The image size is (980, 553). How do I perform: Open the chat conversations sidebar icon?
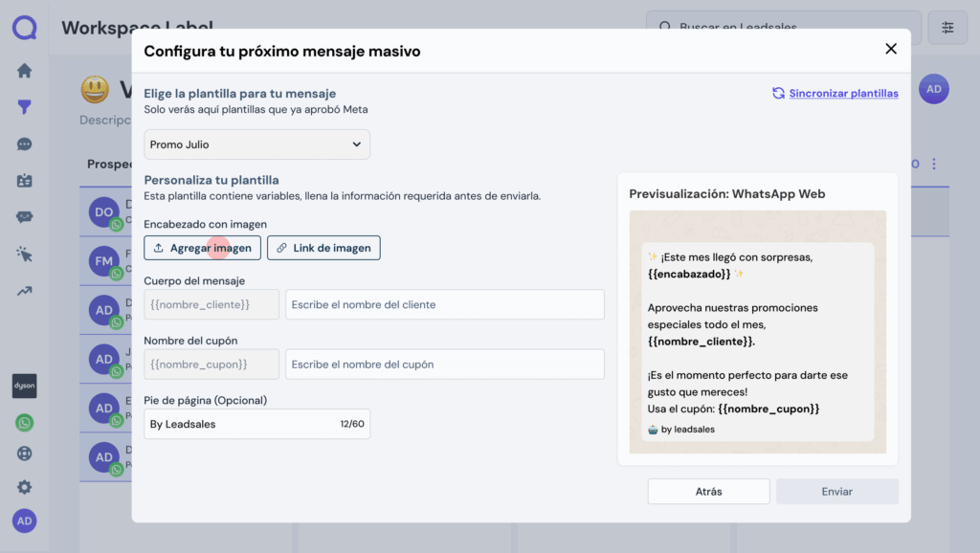(25, 144)
